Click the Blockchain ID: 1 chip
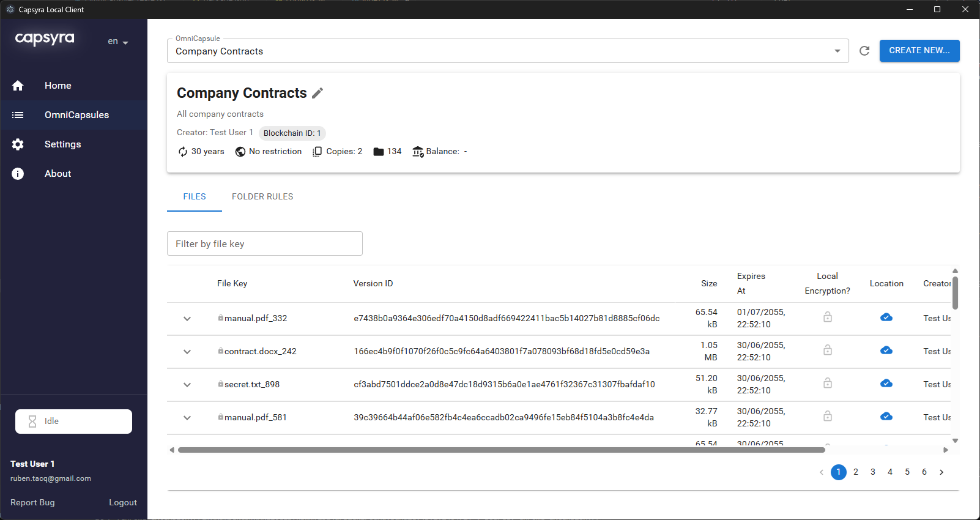Viewport: 980px width, 520px height. pyautogui.click(x=292, y=133)
